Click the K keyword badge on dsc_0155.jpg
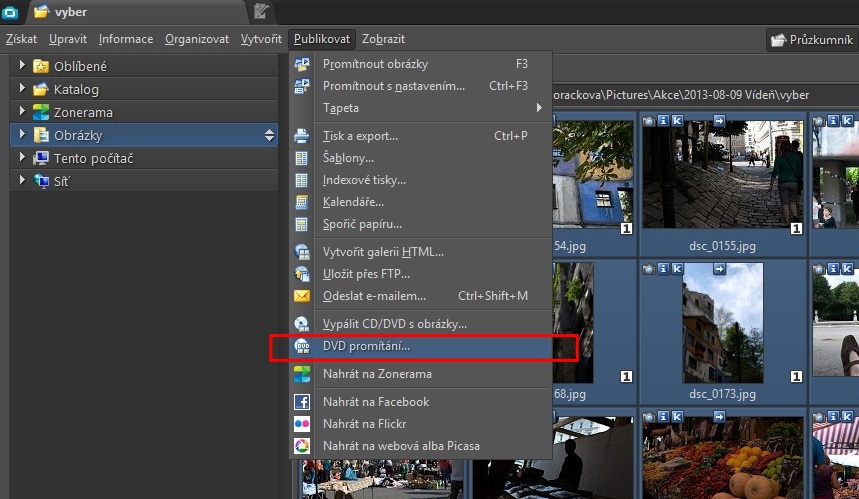This screenshot has width=859, height=499. pos(677,121)
